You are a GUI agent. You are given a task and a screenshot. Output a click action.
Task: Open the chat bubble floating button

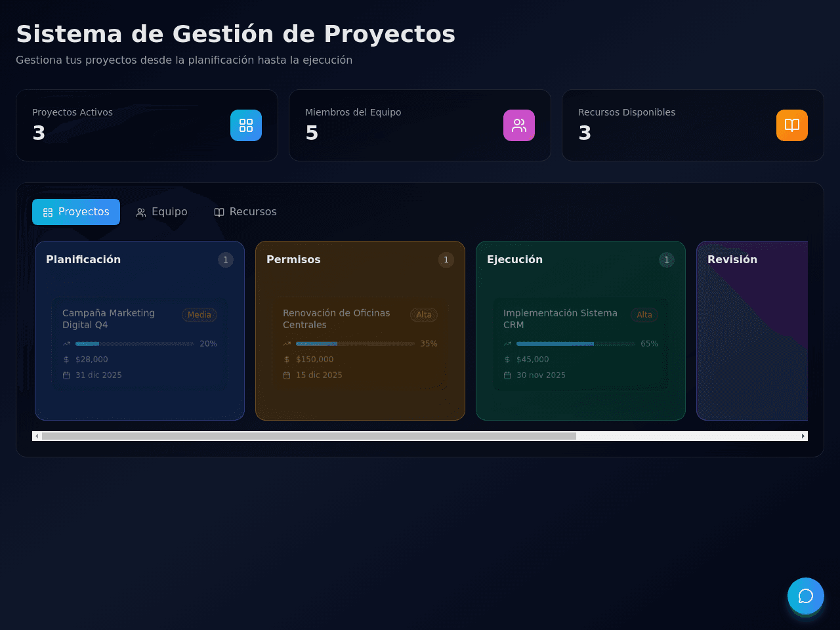tap(806, 596)
